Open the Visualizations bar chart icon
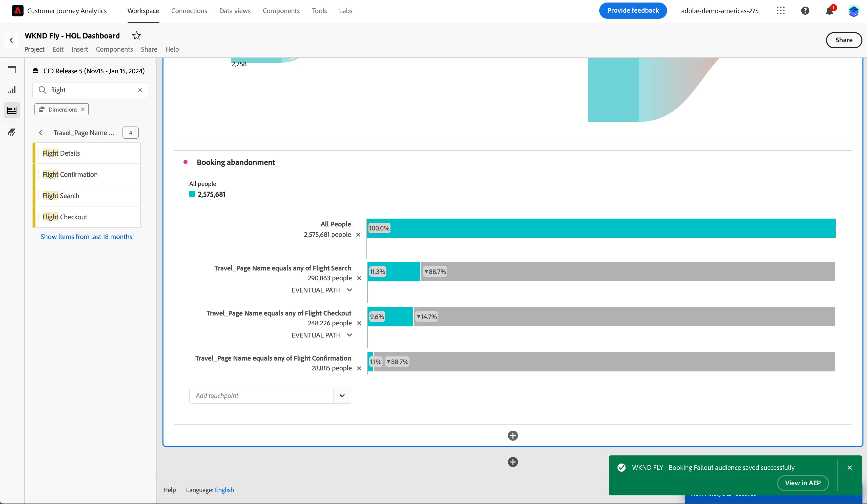Screen dimensions: 867x504 [x=12, y=90]
